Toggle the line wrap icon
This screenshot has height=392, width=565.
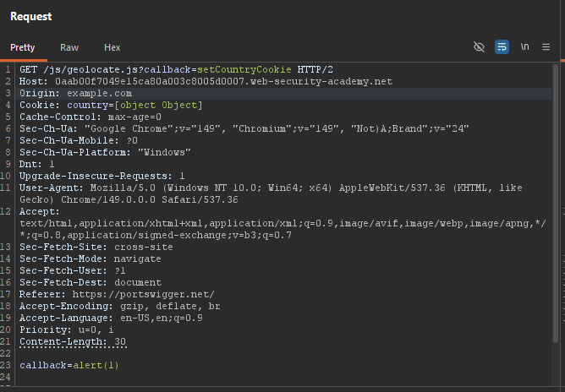[x=502, y=46]
